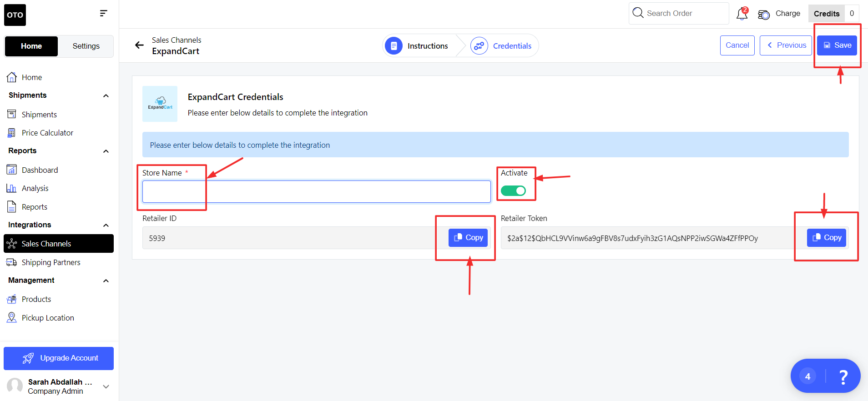Image resolution: width=868 pixels, height=401 pixels.
Task: Collapse the Shipments section
Action: pyautogui.click(x=106, y=95)
